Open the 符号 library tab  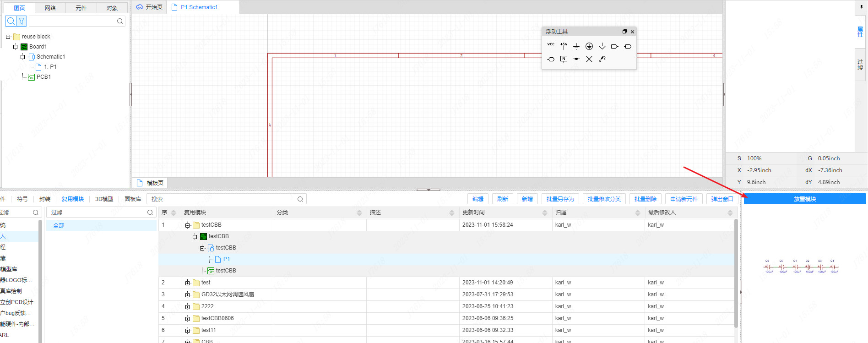point(22,199)
